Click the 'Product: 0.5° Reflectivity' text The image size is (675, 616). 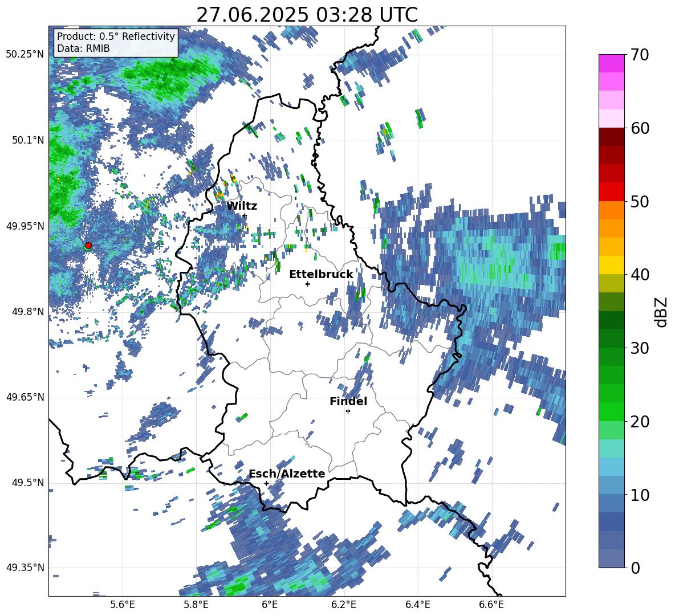coord(116,36)
